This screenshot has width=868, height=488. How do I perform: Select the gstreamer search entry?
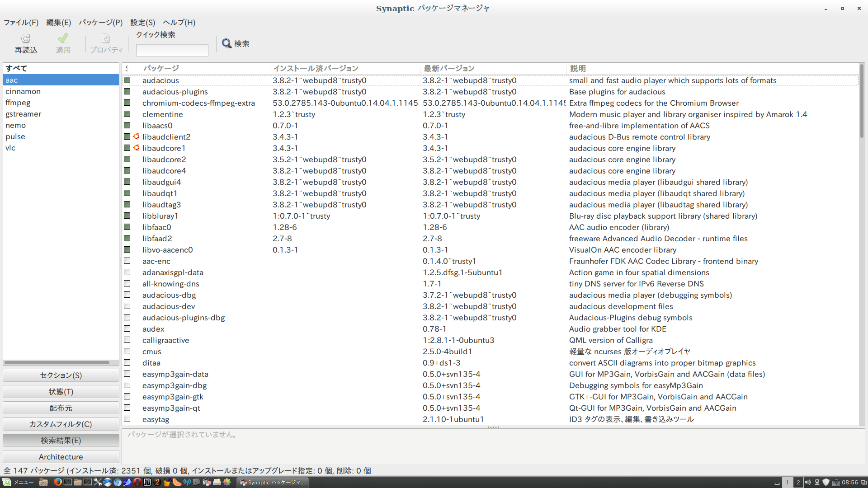point(61,114)
